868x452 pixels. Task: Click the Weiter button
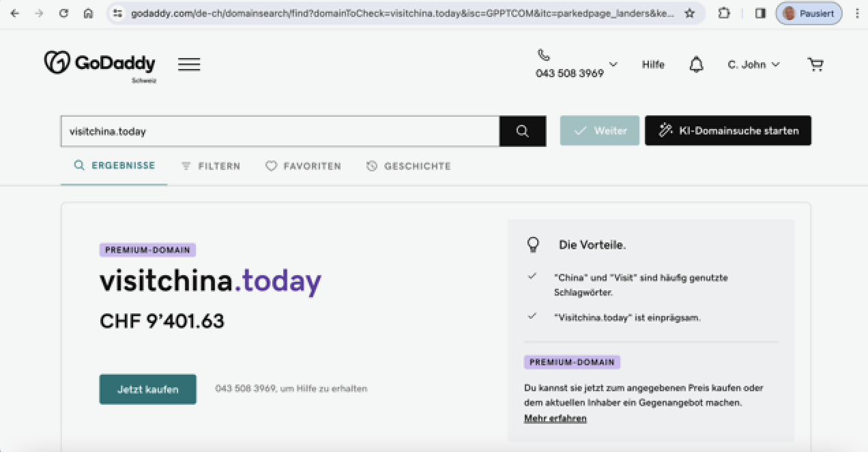coord(600,131)
